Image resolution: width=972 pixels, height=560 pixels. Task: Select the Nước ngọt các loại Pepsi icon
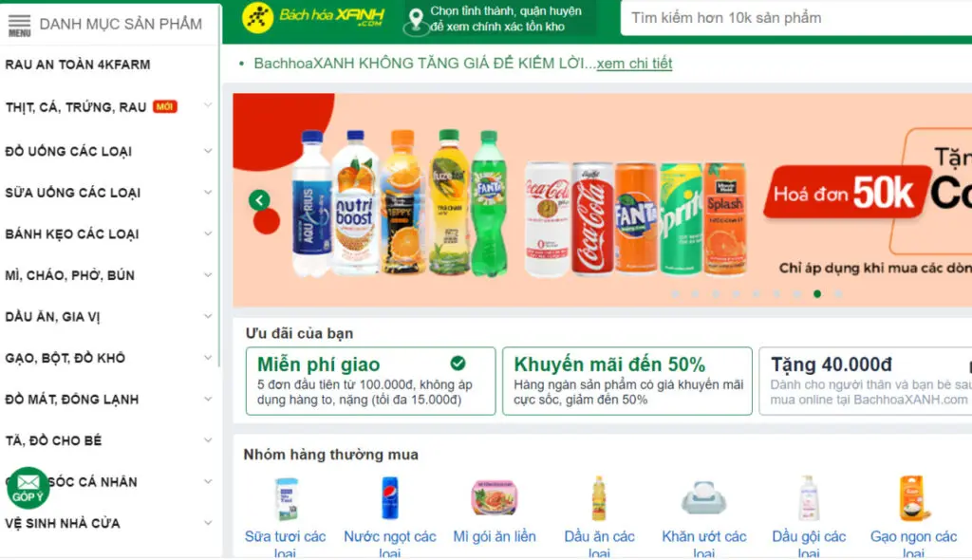pos(390,498)
